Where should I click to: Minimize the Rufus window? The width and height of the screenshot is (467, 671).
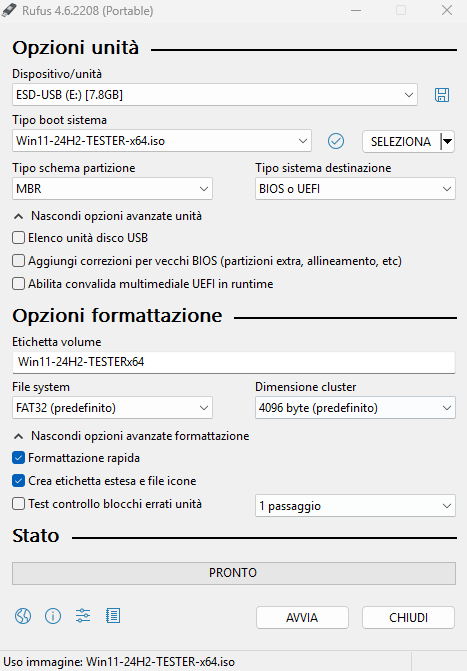click(x=356, y=10)
